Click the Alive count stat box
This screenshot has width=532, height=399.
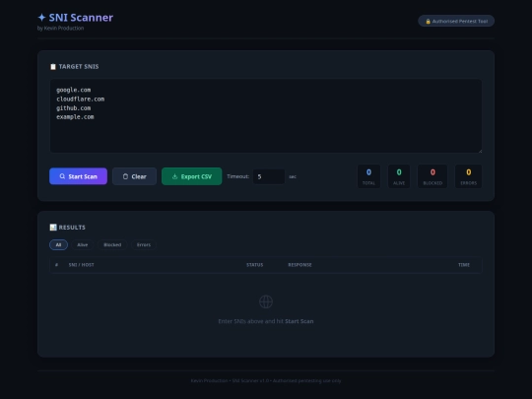[399, 176]
